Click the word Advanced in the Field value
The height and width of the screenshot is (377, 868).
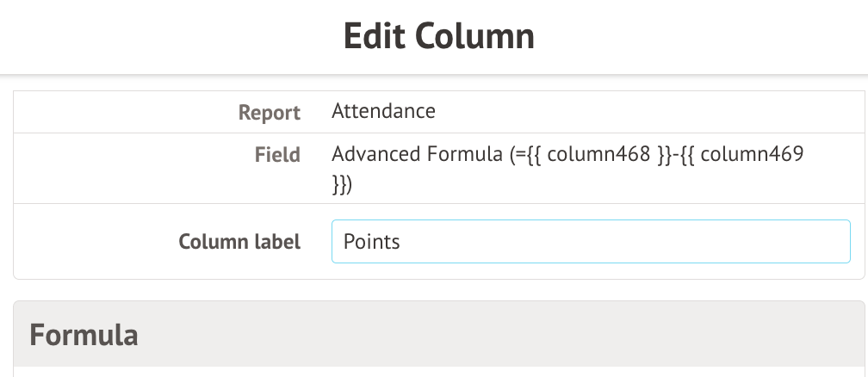(376, 155)
